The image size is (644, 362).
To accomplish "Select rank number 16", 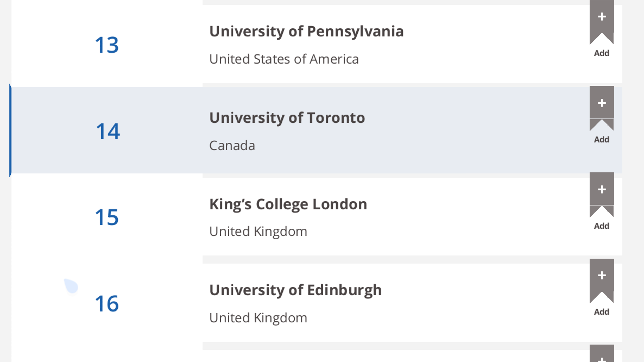I will 107,304.
